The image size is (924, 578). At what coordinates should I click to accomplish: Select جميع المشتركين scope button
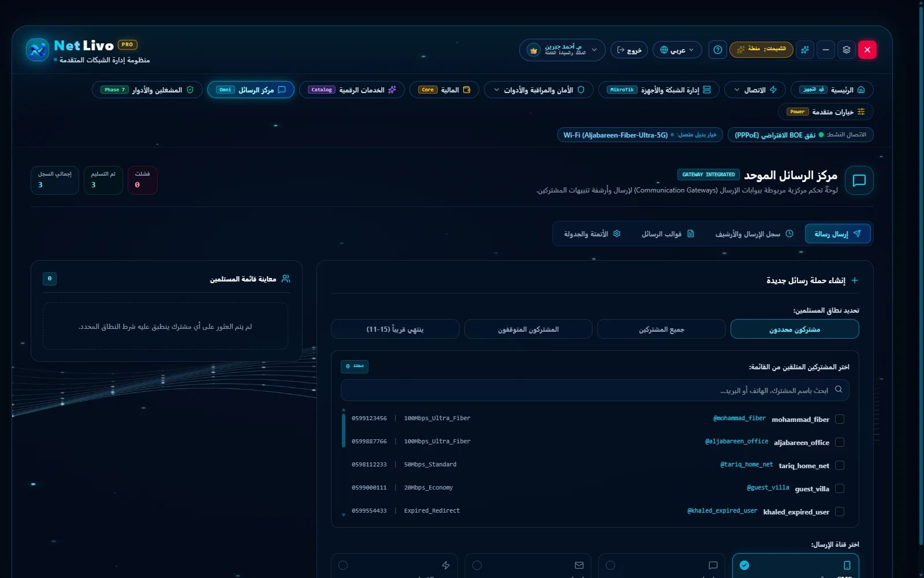pyautogui.click(x=661, y=329)
